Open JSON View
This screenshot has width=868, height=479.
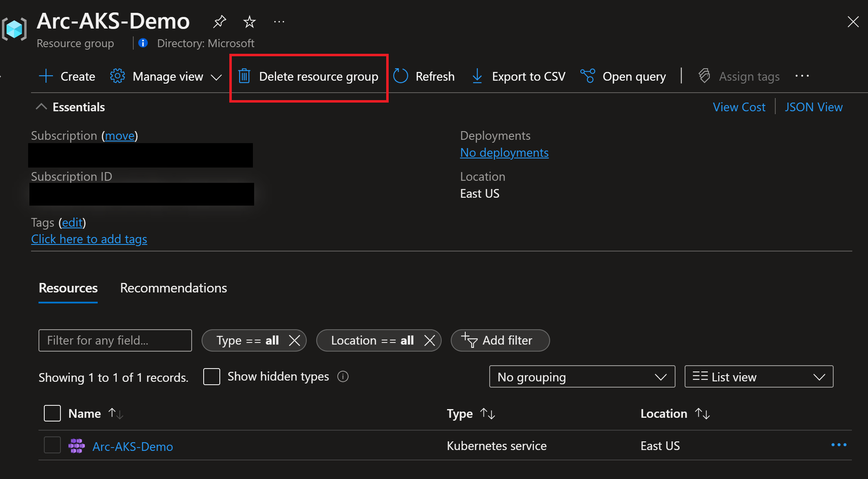point(813,107)
